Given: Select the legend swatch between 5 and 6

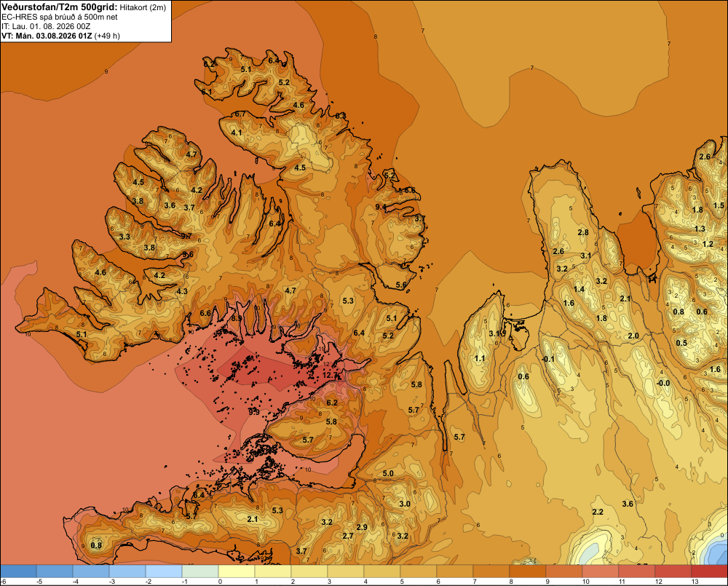Looking at the screenshot, I should [x=419, y=571].
